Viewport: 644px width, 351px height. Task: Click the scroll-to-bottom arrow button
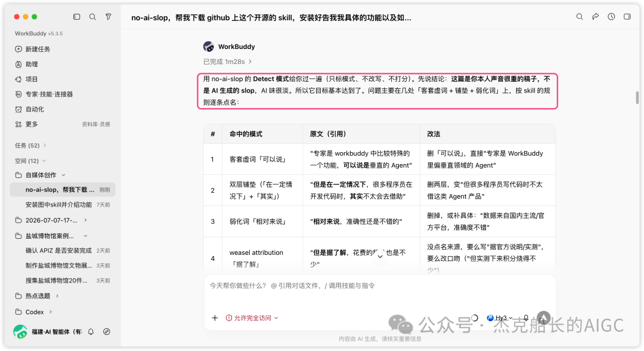pyautogui.click(x=380, y=256)
